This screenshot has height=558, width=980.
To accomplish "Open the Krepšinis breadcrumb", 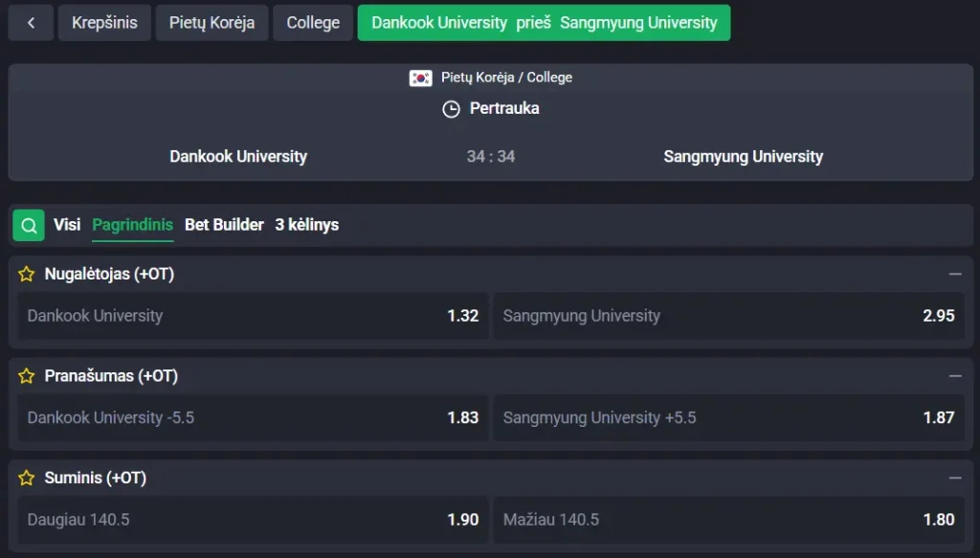I will pos(104,23).
